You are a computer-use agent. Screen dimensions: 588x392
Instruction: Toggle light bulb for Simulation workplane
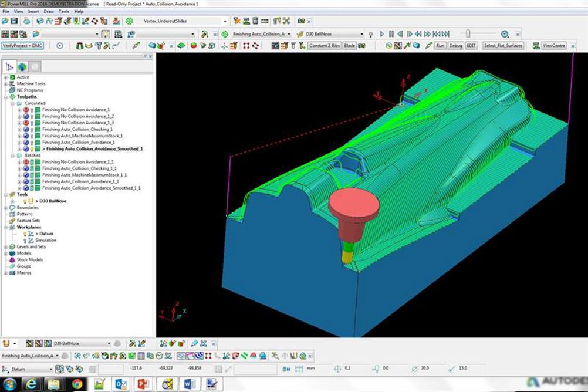click(x=25, y=241)
